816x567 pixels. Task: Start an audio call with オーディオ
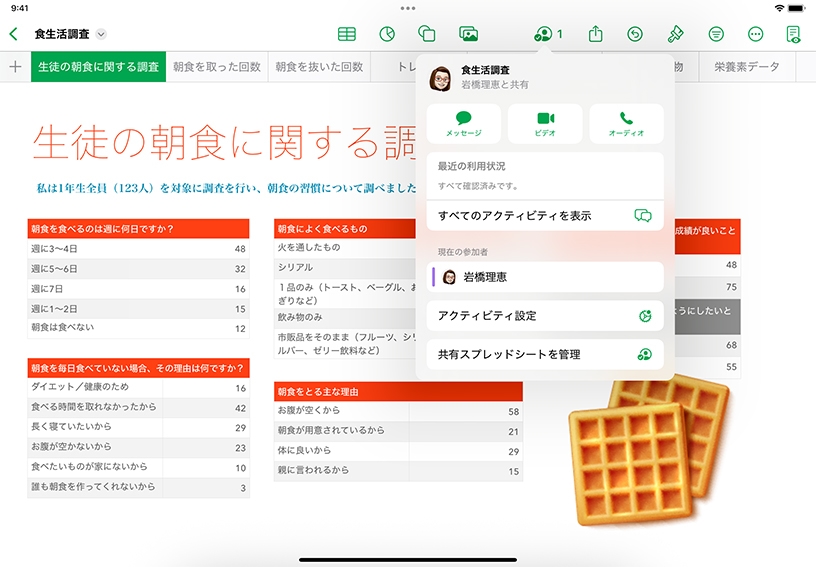pyautogui.click(x=626, y=123)
